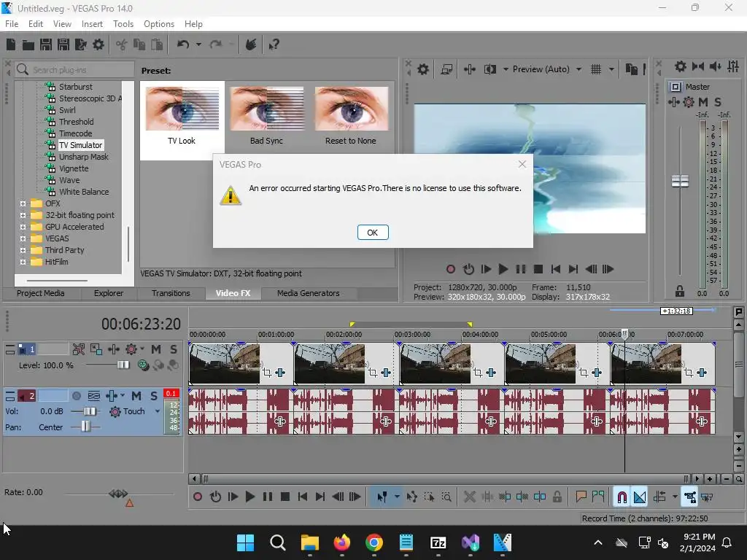
Task: Open File Explorer from the taskbar
Action: [309, 542]
